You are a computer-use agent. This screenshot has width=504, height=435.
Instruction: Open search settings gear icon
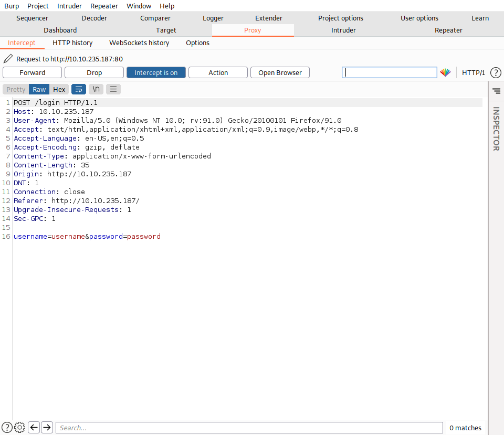pyautogui.click(x=20, y=428)
